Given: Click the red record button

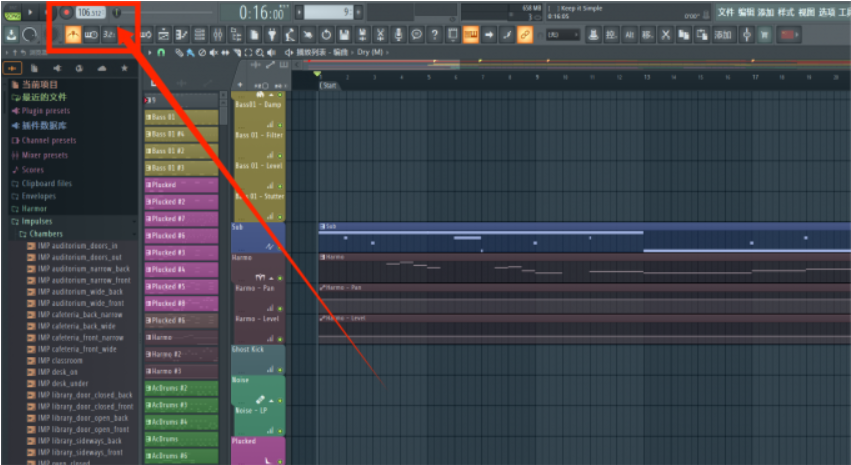Looking at the screenshot, I should point(66,13).
